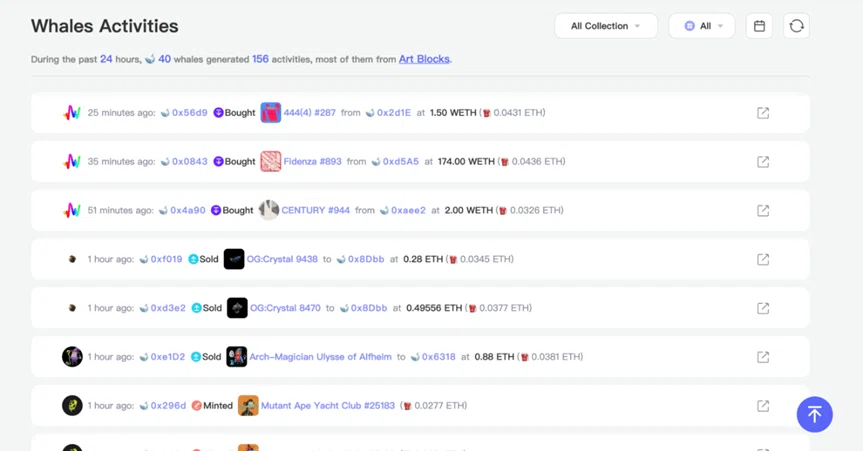Click the Mutant Ape Yacht Club thumbnail
The image size is (863, 451).
[x=248, y=405]
